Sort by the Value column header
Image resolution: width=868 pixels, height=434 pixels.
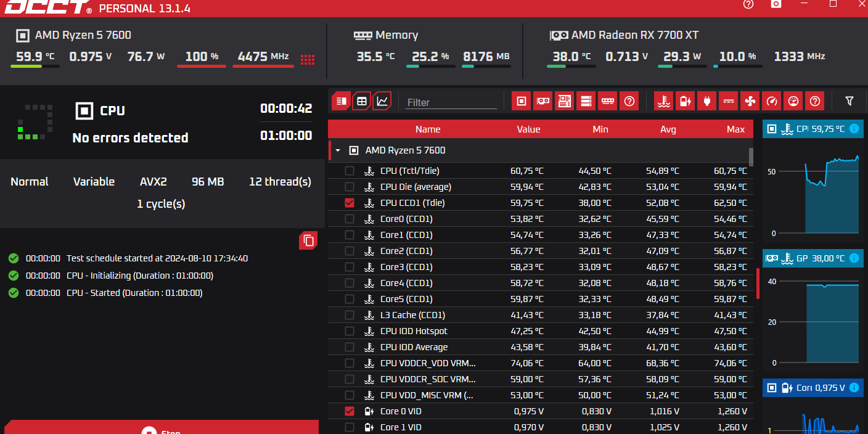(528, 129)
